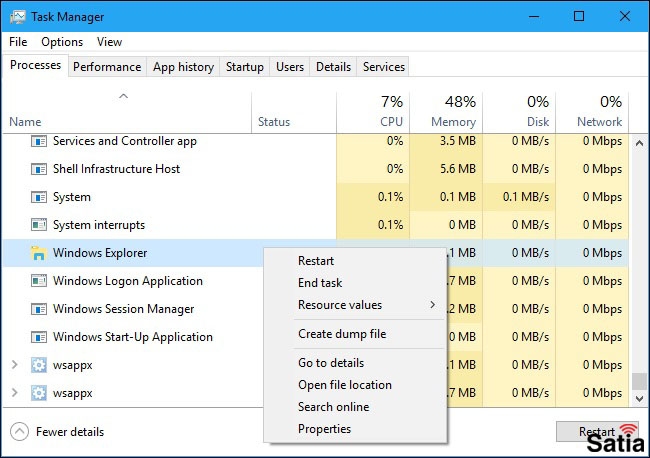Screen dimensions: 650x458
Task: Click the Shell Infrastructure Host icon
Action: [x=39, y=169]
